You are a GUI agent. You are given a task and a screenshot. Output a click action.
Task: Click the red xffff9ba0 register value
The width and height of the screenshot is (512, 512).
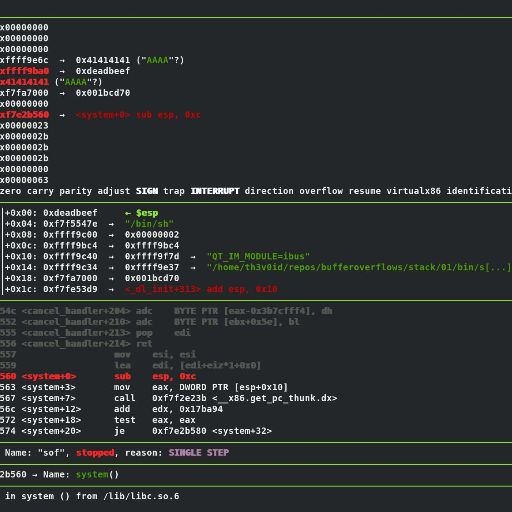pos(24,71)
